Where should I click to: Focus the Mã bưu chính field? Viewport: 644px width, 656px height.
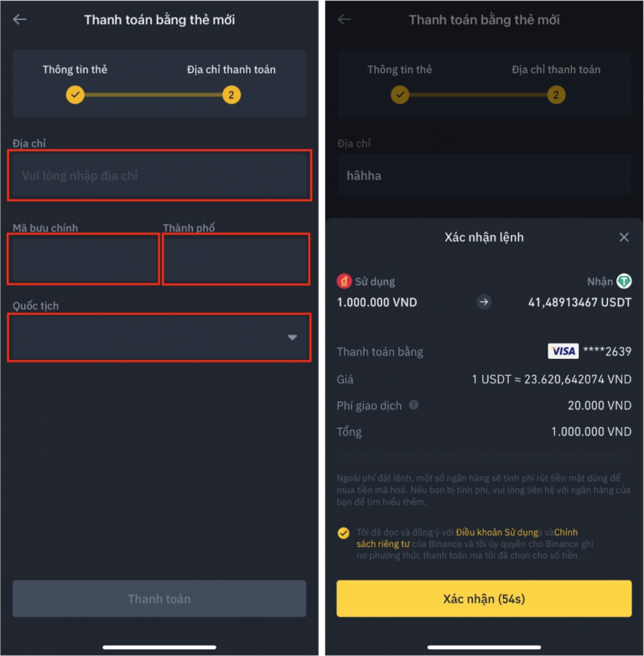pos(83,259)
